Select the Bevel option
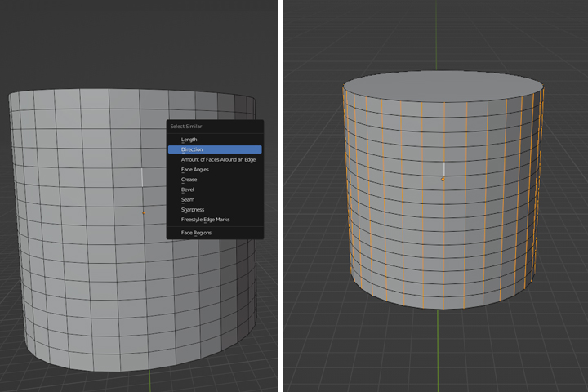The height and width of the screenshot is (392, 588). click(215, 189)
